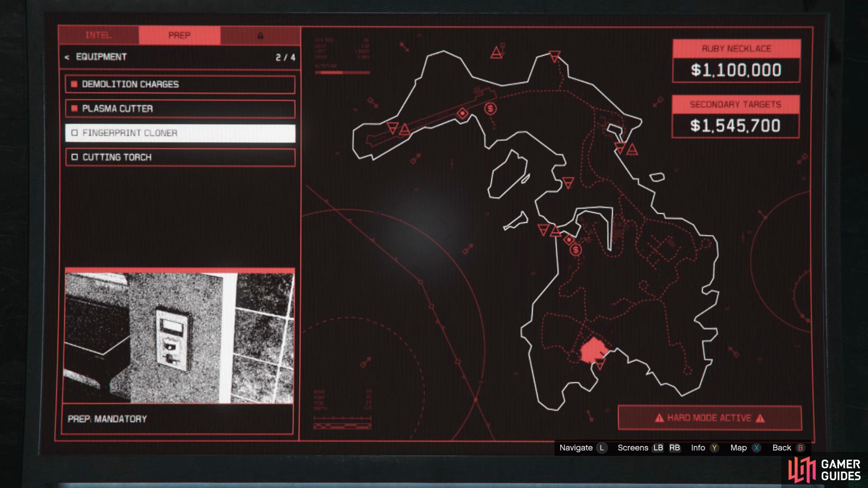Switch to the INTEL tab
The height and width of the screenshot is (488, 868).
99,35
